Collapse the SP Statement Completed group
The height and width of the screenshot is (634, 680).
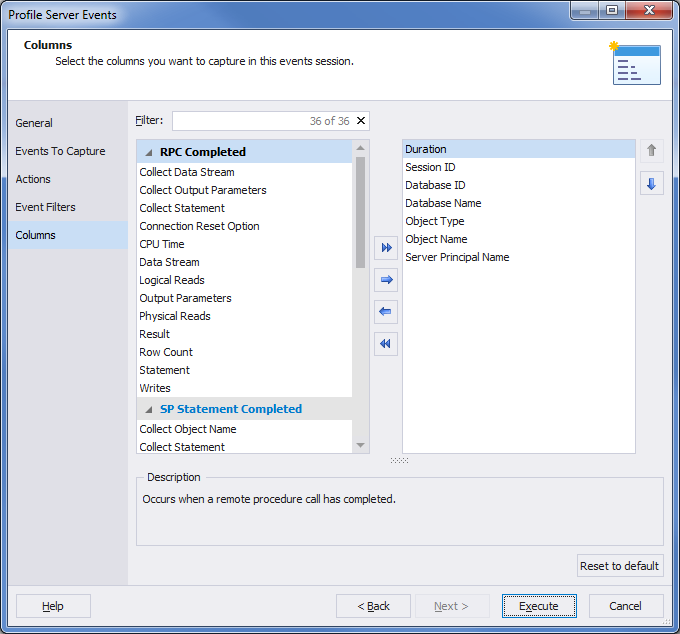coord(149,409)
